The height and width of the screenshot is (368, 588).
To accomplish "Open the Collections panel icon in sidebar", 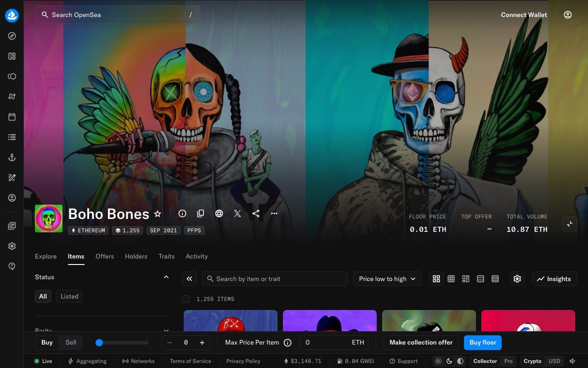I will click(12, 56).
